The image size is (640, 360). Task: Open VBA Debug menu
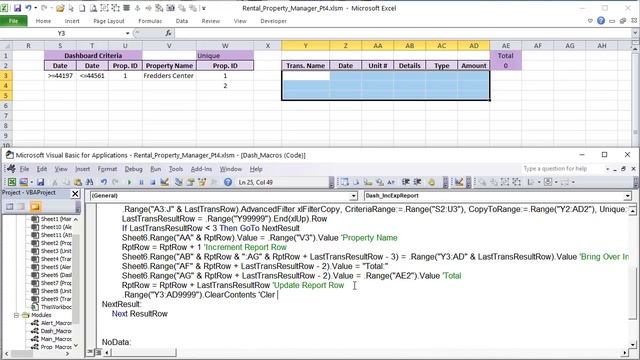tap(133, 169)
